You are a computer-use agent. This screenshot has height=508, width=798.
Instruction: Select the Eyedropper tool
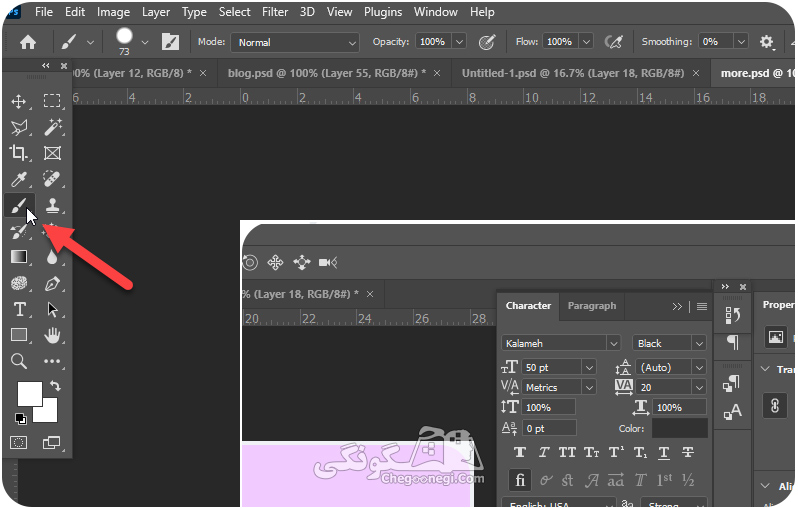(19, 179)
